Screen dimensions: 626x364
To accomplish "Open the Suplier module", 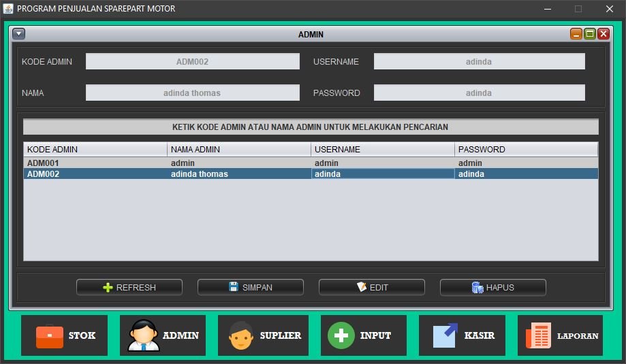I will coord(263,335).
